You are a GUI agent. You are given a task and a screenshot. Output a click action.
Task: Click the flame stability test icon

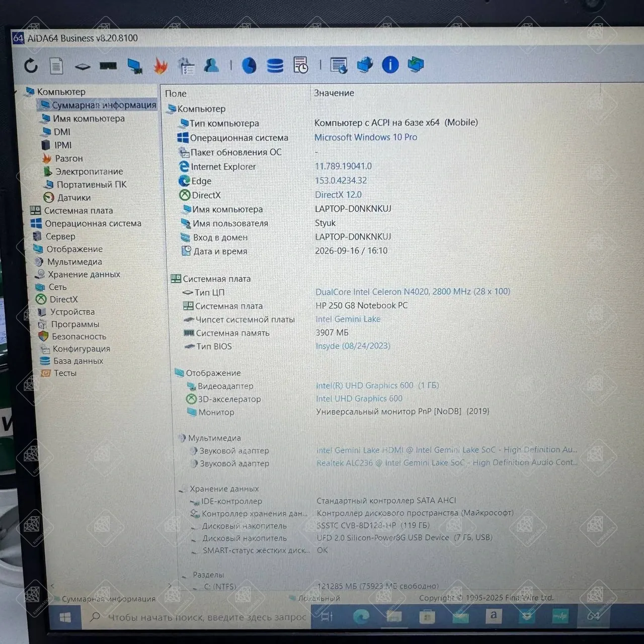point(160,66)
